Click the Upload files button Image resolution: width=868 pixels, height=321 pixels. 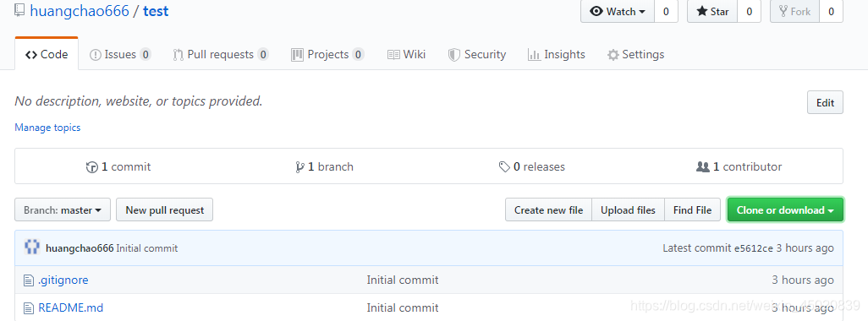629,210
